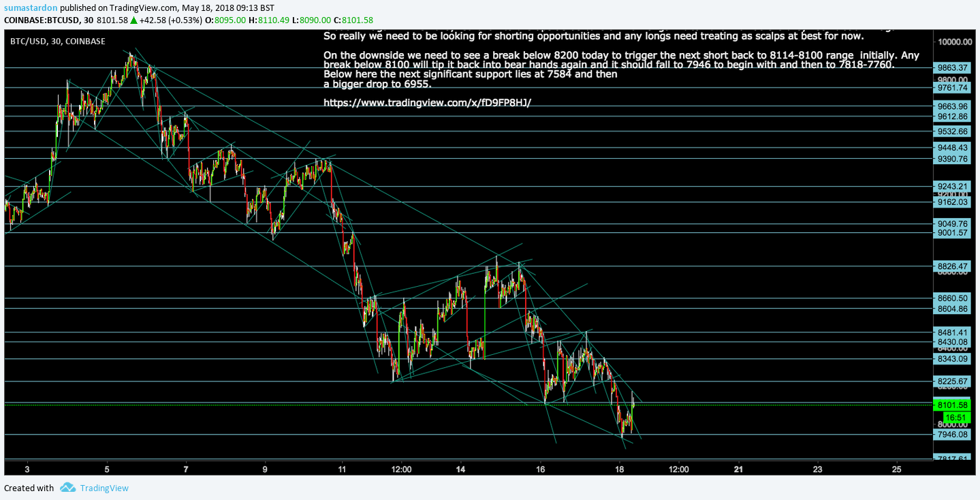Click the 10000.00 price axis value
The image size is (980, 500).
pyautogui.click(x=954, y=42)
